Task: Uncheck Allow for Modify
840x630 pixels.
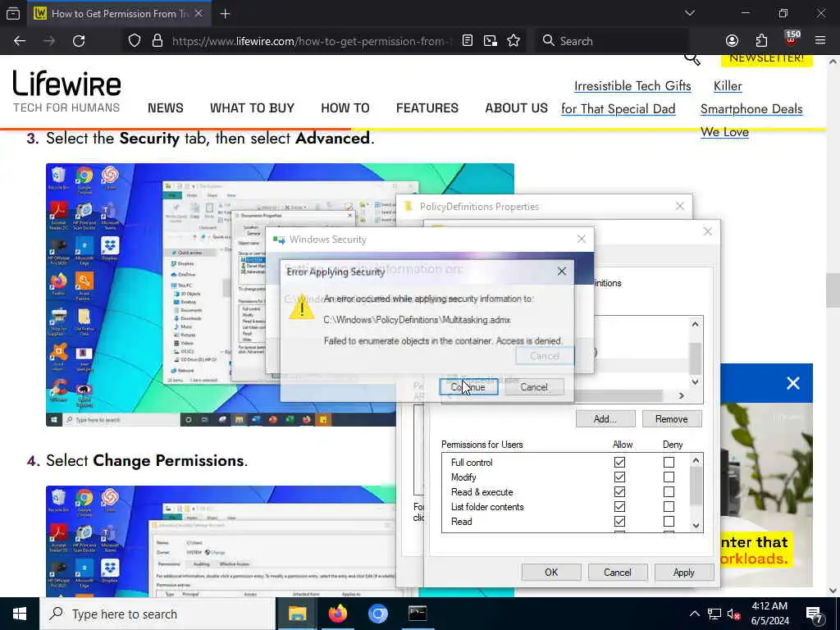Action: coord(620,477)
